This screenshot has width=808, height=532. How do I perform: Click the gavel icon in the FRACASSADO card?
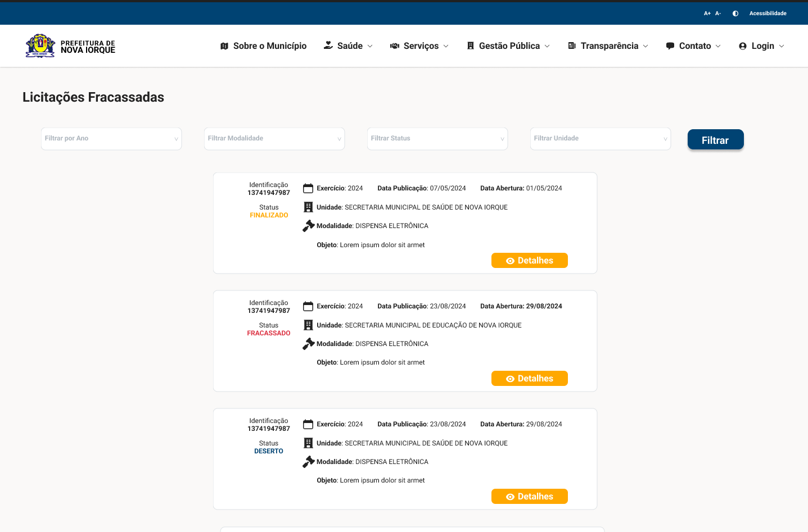click(308, 344)
